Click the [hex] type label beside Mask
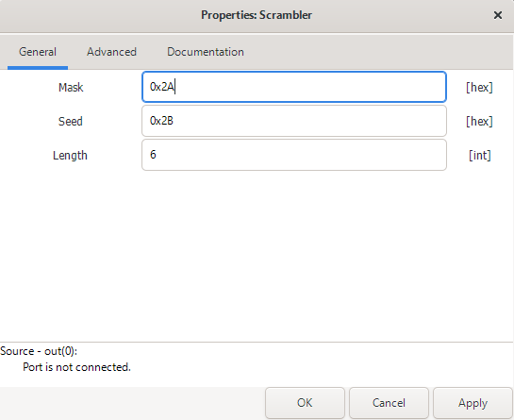514x420 pixels. click(x=479, y=87)
